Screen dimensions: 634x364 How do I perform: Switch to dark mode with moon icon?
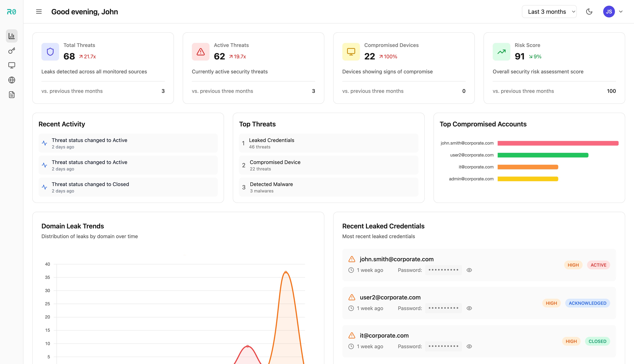pyautogui.click(x=589, y=12)
